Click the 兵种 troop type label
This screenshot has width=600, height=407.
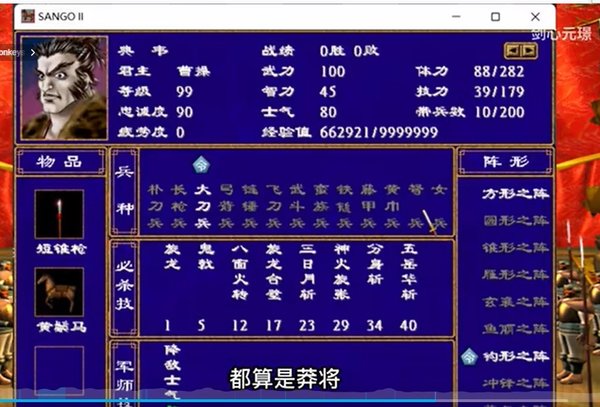125,190
